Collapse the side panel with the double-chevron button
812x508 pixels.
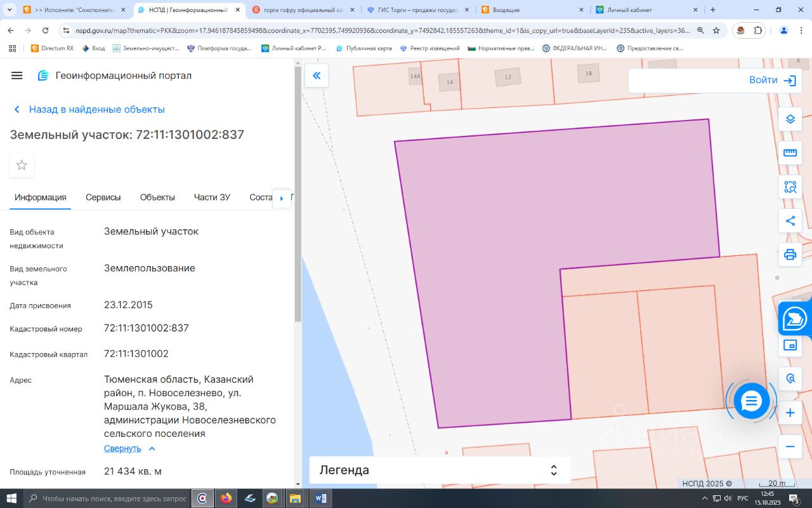pyautogui.click(x=317, y=76)
